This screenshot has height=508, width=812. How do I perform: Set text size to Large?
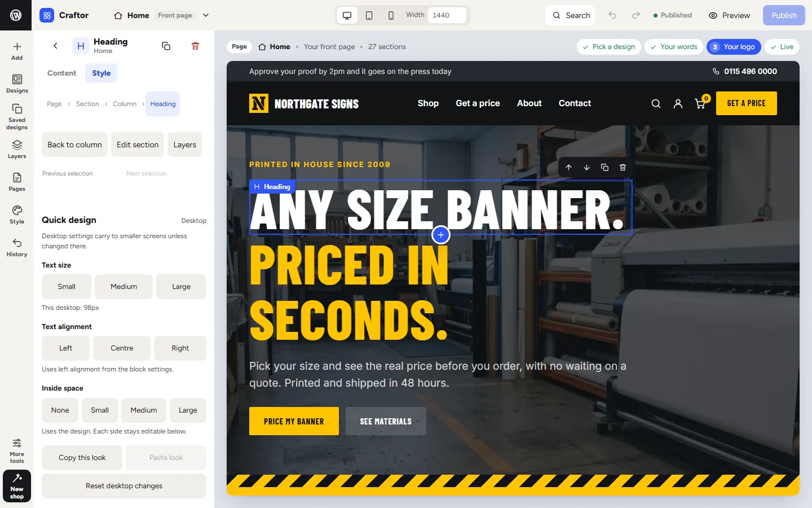coord(181,287)
